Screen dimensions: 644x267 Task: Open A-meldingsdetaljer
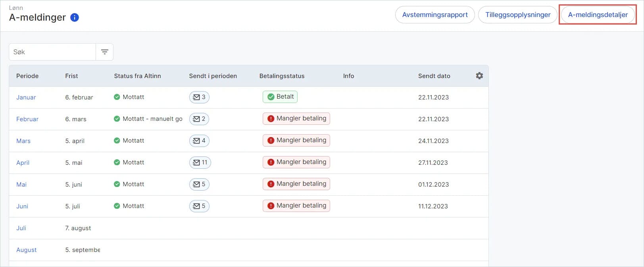tap(598, 15)
